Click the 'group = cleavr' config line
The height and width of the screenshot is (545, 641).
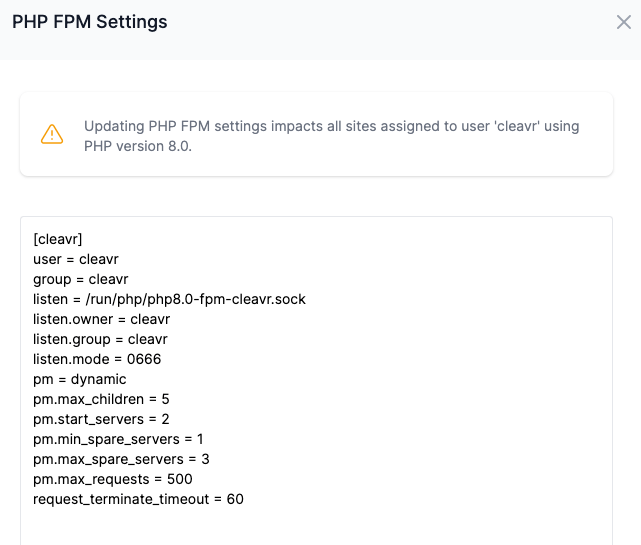[x=80, y=279]
